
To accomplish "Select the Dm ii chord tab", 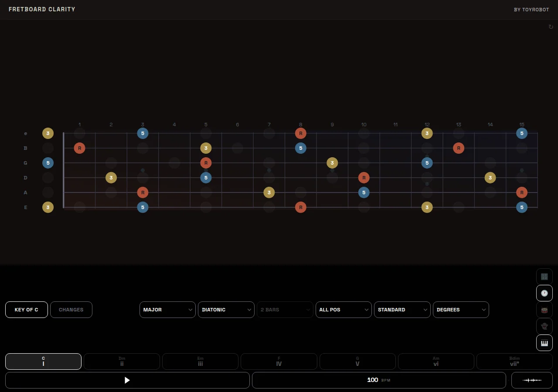I will click(122, 362).
